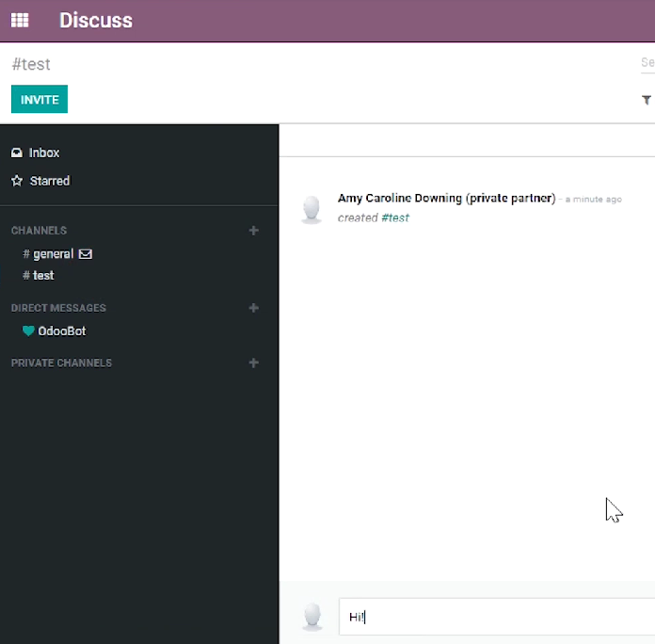Click the message composer containing Hi!
Viewport: 655px width, 644px height.
497,617
